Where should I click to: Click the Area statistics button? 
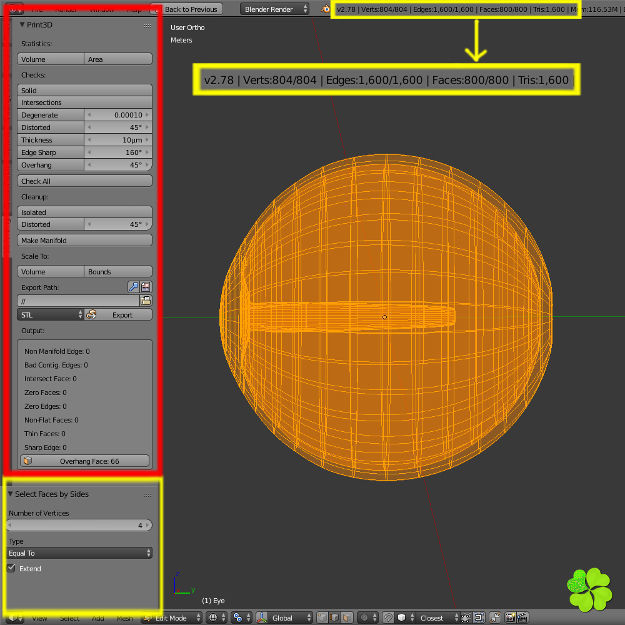pyautogui.click(x=118, y=59)
